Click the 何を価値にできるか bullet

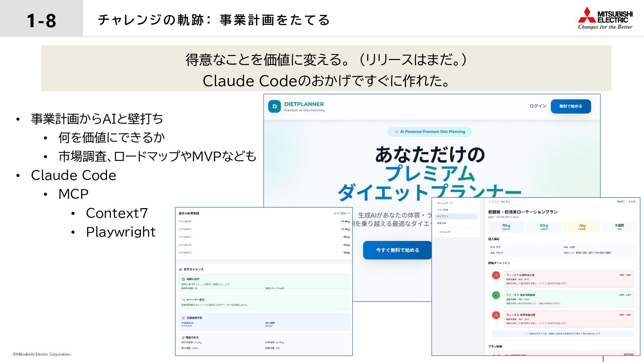111,137
